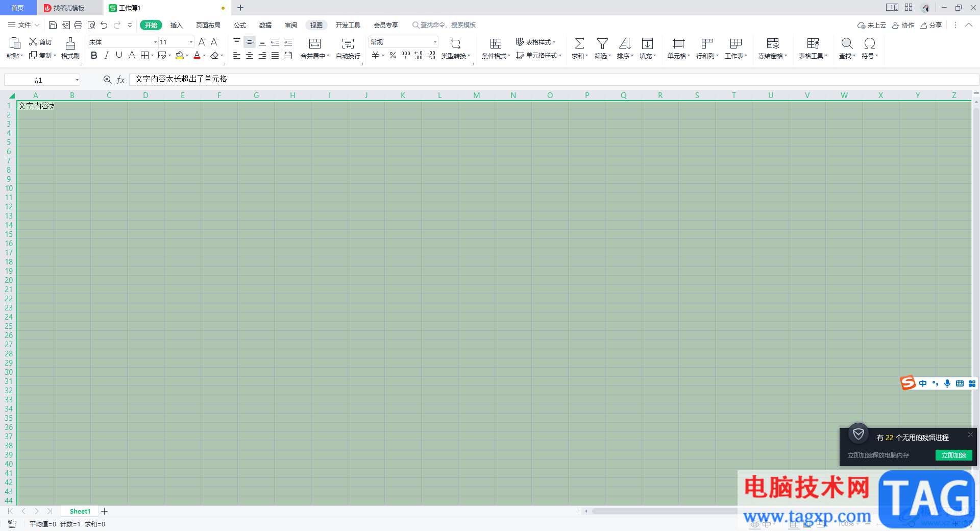Toggle strikethrough formatting

click(x=132, y=55)
